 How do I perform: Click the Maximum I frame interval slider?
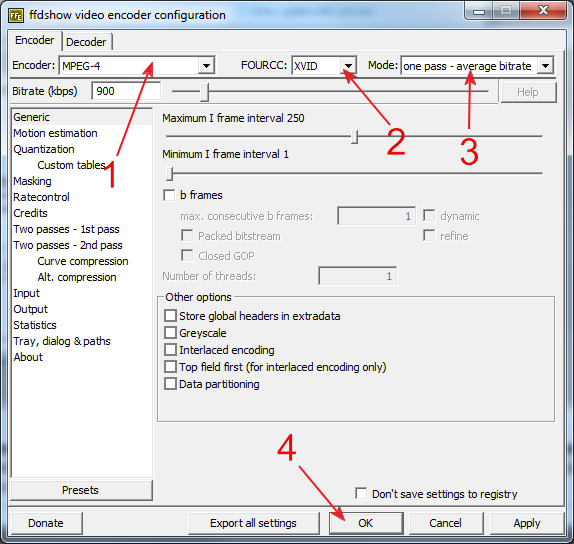354,137
